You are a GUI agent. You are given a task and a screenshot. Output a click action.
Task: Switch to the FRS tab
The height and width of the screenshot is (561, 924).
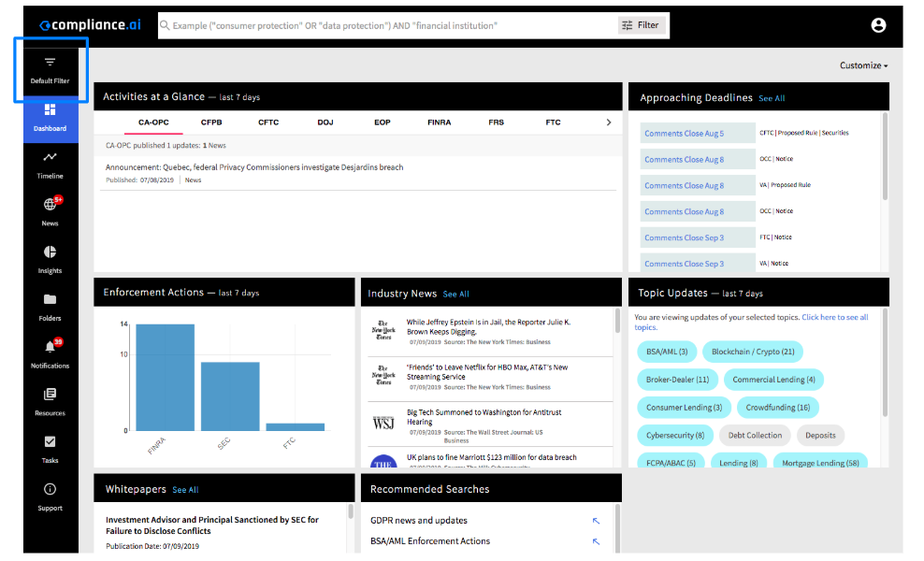pos(497,122)
